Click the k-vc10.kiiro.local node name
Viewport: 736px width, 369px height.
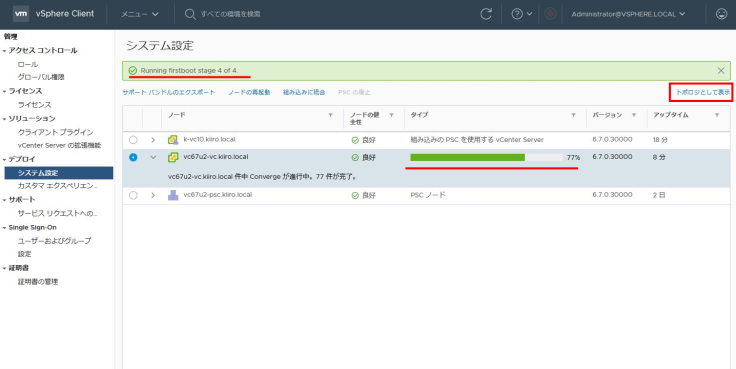(209, 139)
